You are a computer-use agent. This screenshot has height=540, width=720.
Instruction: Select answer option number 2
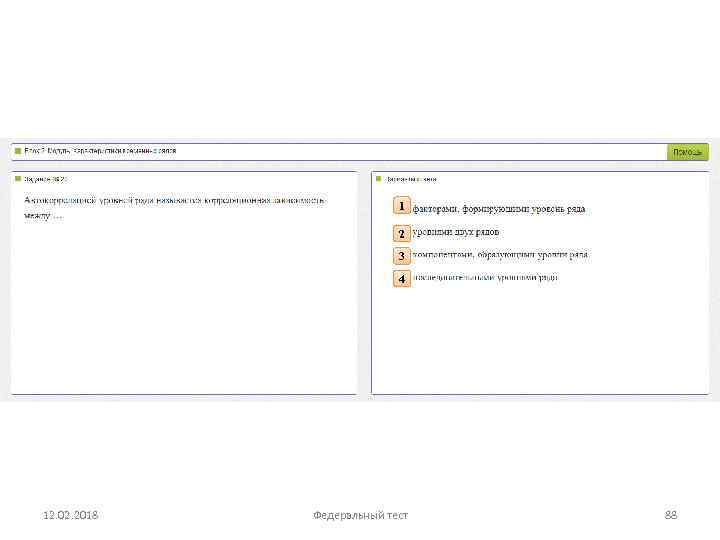click(x=402, y=233)
